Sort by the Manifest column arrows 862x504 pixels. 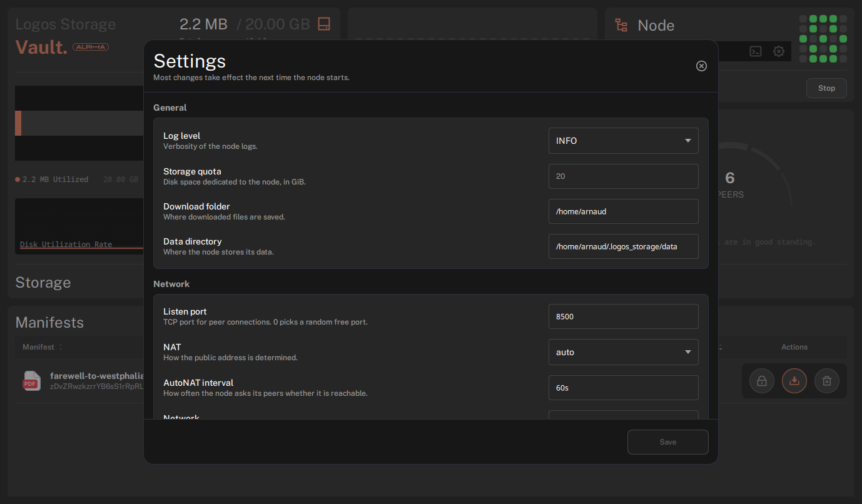61,347
